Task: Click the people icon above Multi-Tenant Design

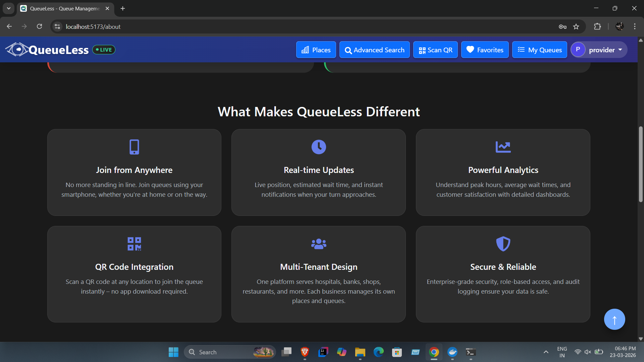Action: click(319, 244)
